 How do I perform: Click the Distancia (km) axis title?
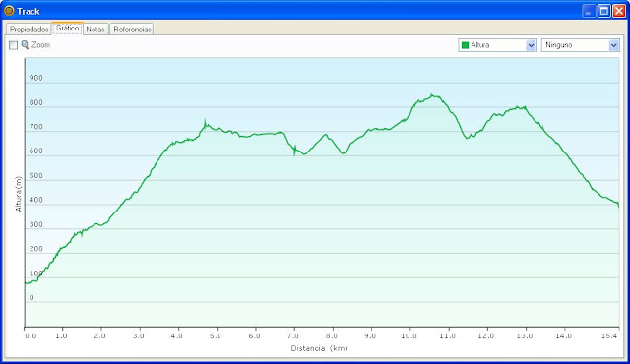click(319, 348)
